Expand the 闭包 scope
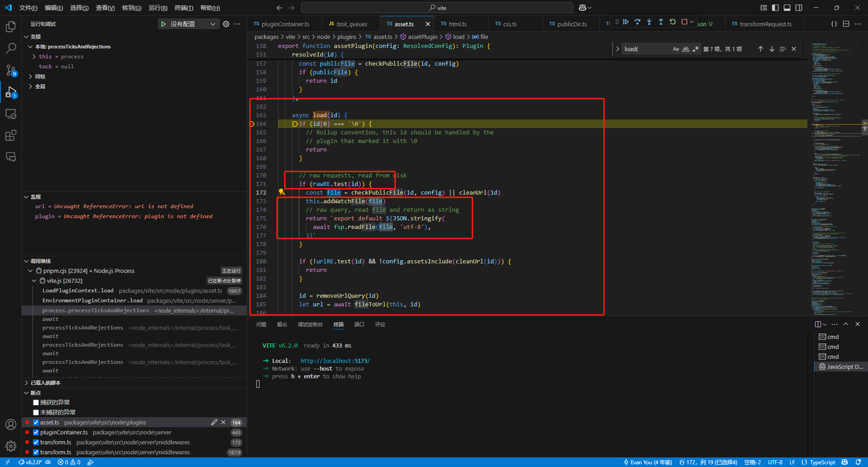 point(30,76)
